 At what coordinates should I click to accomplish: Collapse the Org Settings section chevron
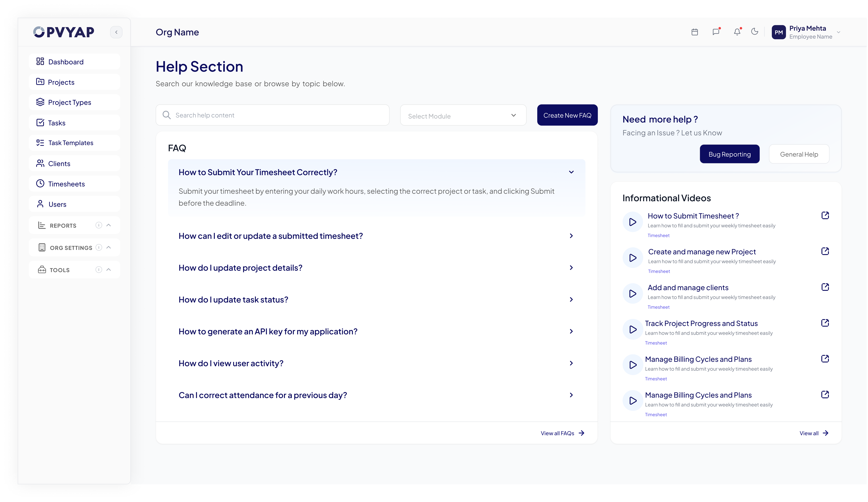coord(109,247)
